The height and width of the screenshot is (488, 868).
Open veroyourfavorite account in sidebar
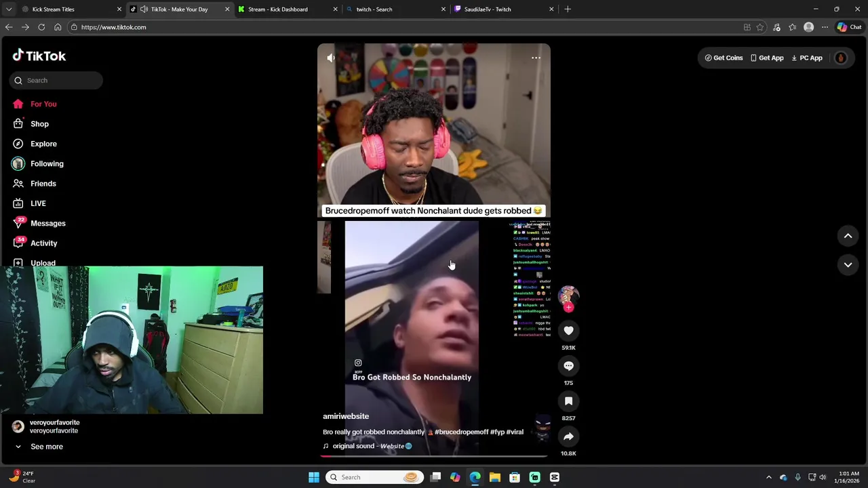pyautogui.click(x=45, y=426)
